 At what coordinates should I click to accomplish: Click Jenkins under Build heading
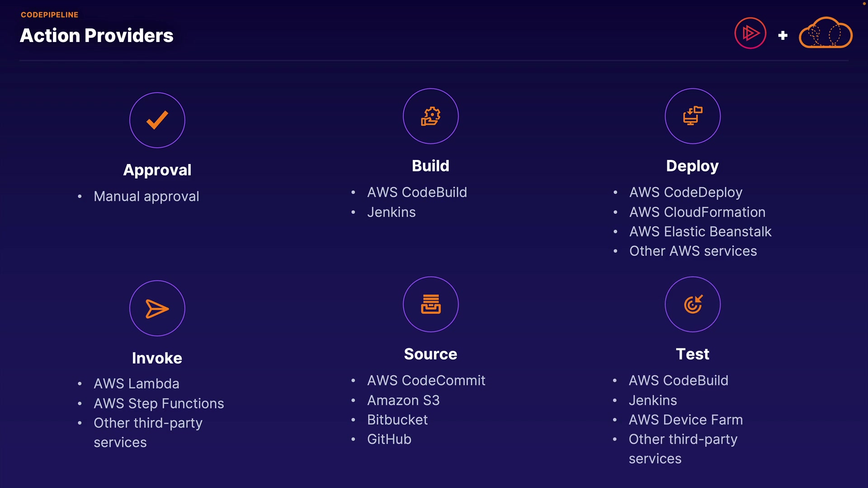click(x=391, y=212)
